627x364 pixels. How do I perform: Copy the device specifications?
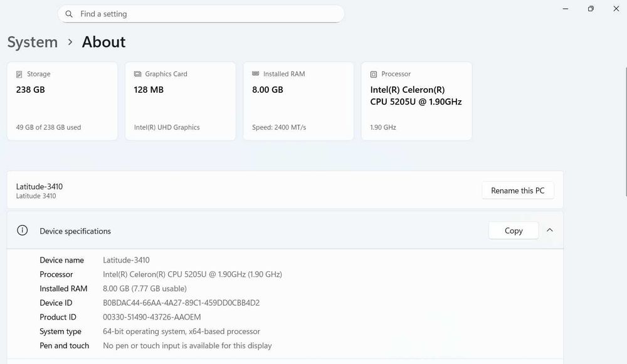click(514, 231)
